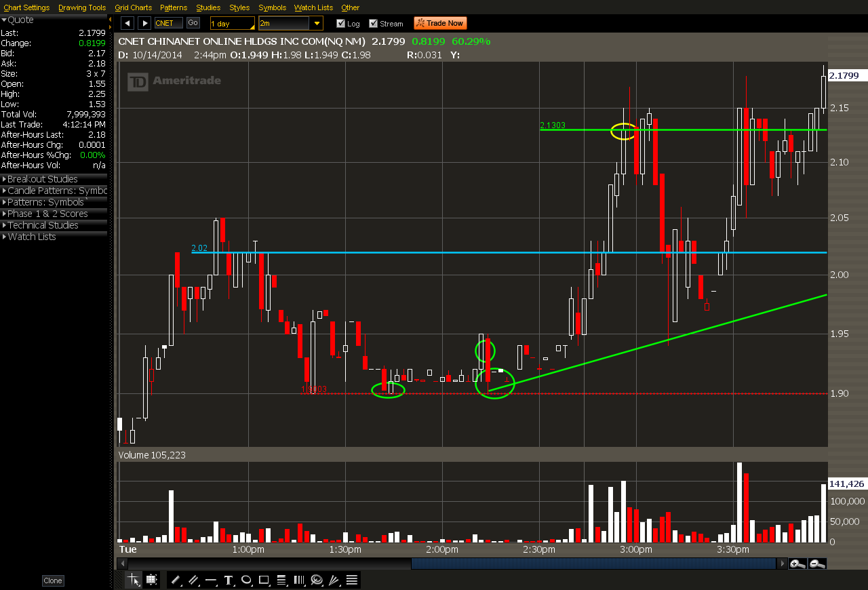Click the 141,426 volume axis label
This screenshot has width=868, height=590.
pyautogui.click(x=846, y=484)
